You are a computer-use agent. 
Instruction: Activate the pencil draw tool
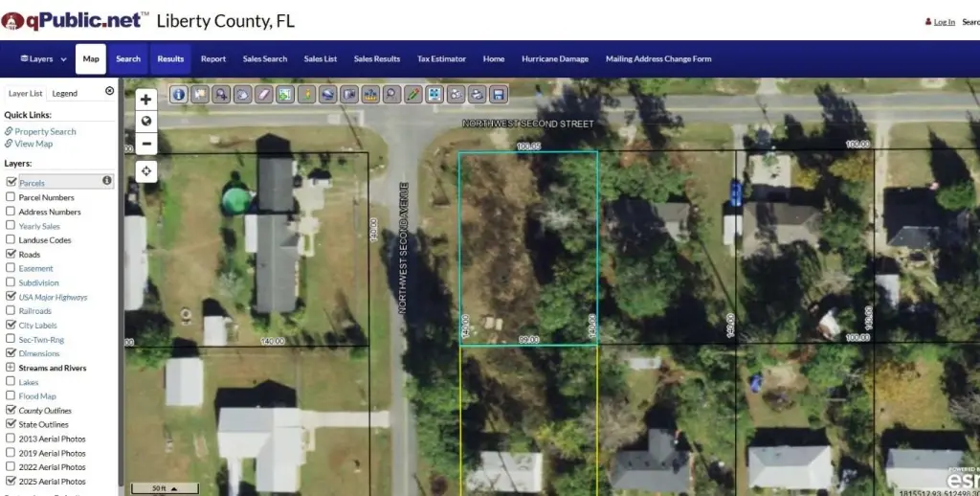pos(412,94)
